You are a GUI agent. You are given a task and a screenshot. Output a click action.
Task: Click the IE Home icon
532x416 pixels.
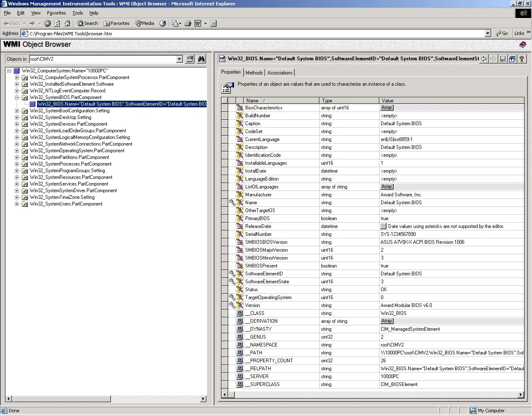[67, 23]
